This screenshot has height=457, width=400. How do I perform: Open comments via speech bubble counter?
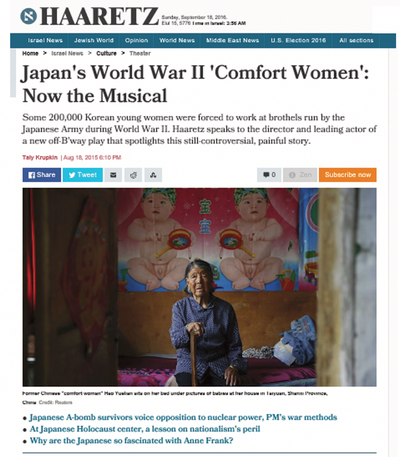click(269, 175)
